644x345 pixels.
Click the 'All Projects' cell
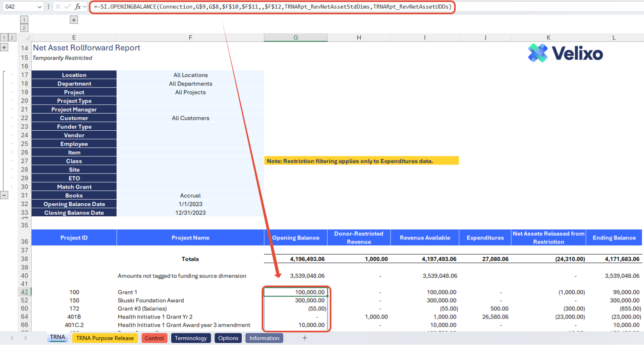[190, 92]
